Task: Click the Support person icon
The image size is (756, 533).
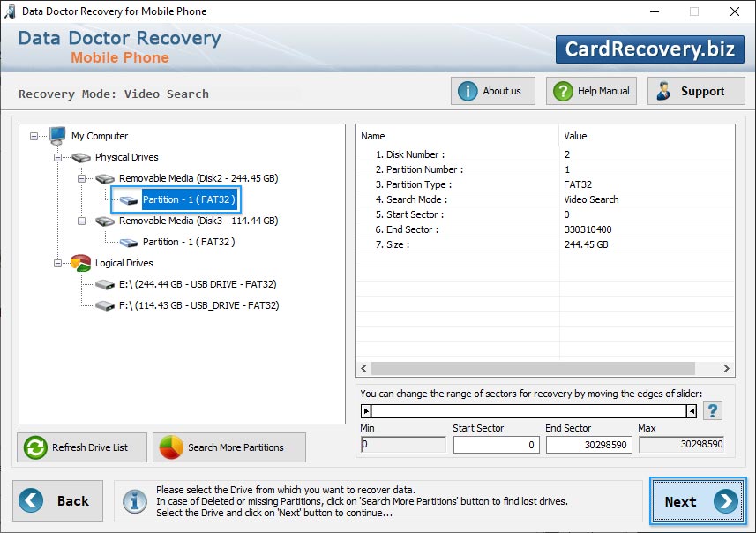Action: click(x=663, y=91)
